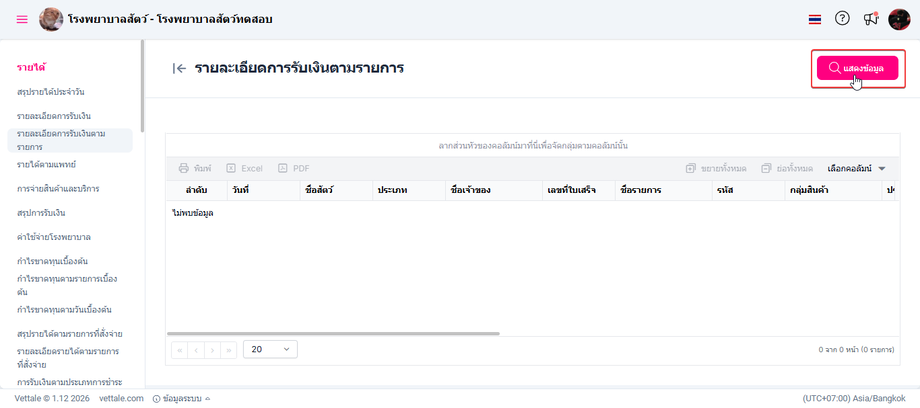Open the help question mark icon
The width and height of the screenshot is (920, 408).
[842, 19]
